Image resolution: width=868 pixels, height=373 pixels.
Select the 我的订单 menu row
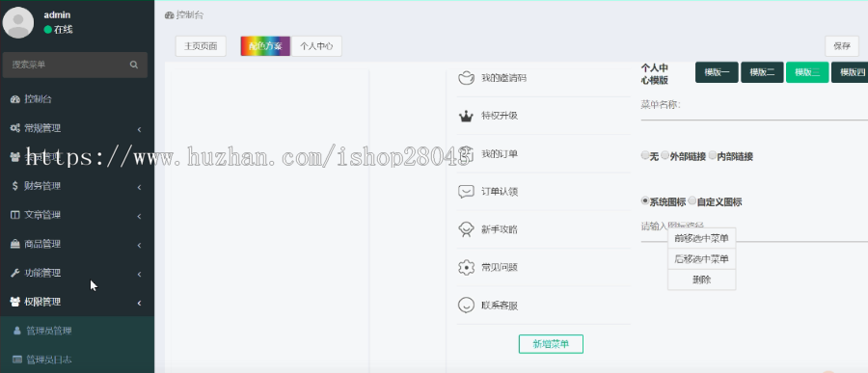pos(544,154)
